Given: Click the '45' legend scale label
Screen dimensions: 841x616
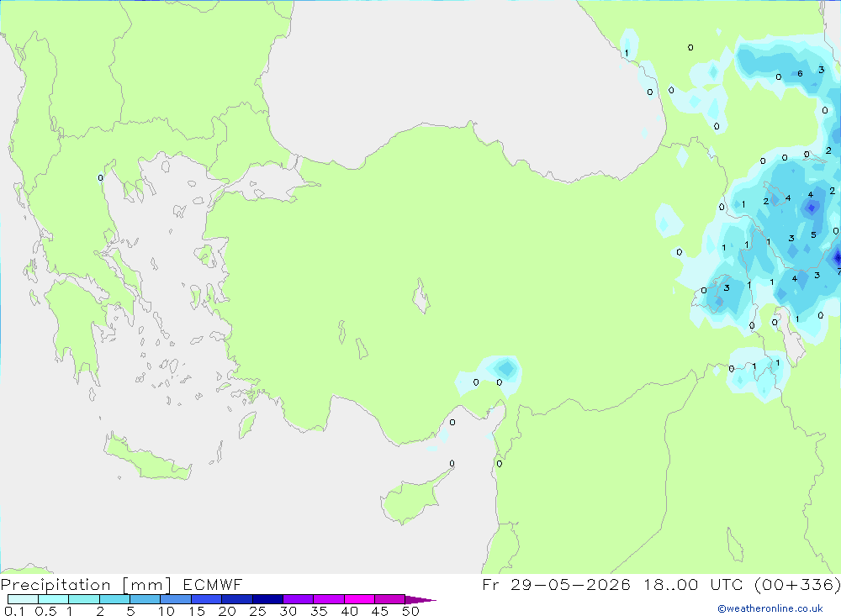Looking at the screenshot, I should [x=380, y=611].
